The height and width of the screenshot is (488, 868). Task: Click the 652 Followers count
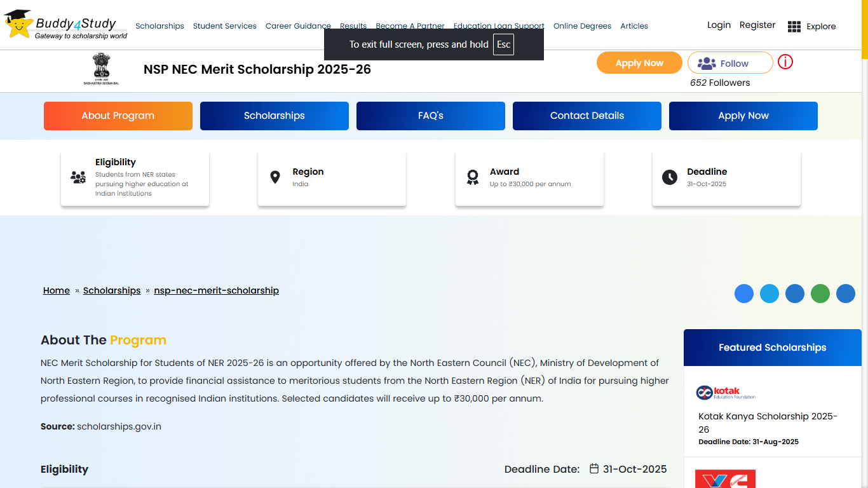tap(720, 83)
